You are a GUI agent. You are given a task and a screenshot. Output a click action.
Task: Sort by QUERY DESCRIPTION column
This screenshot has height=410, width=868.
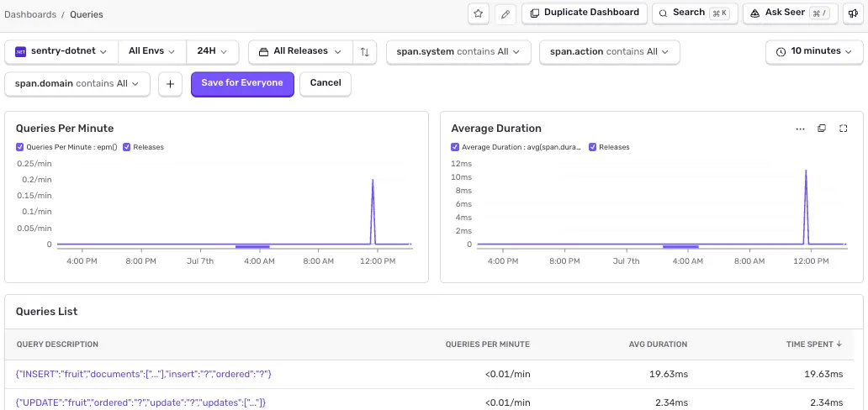tap(57, 344)
